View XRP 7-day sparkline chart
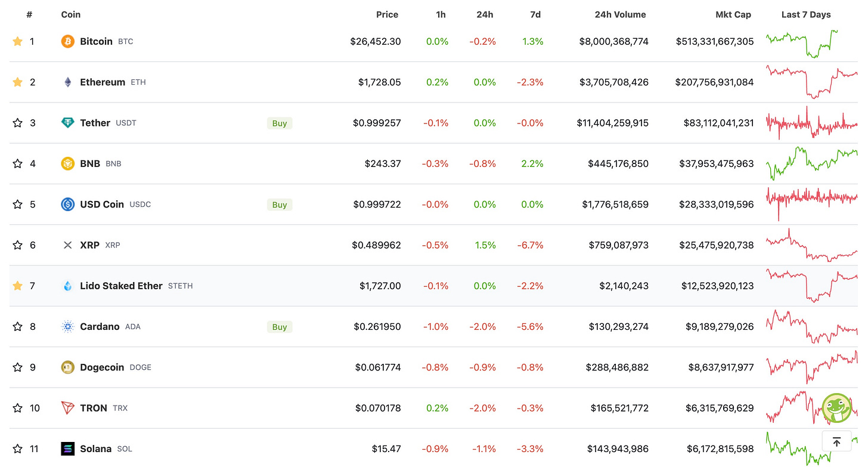The image size is (868, 467). 812,245
